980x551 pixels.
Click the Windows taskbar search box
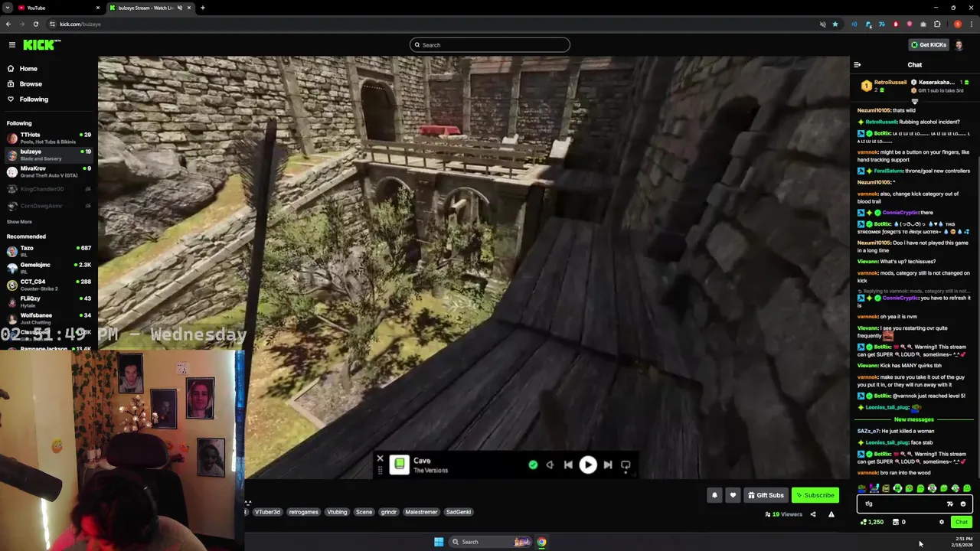490,542
